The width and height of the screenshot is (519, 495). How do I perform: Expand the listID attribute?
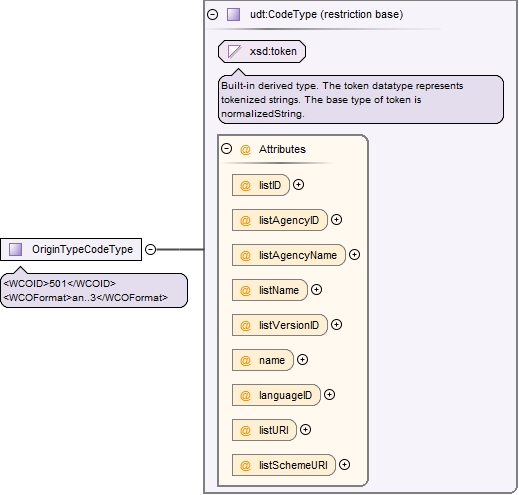point(298,185)
